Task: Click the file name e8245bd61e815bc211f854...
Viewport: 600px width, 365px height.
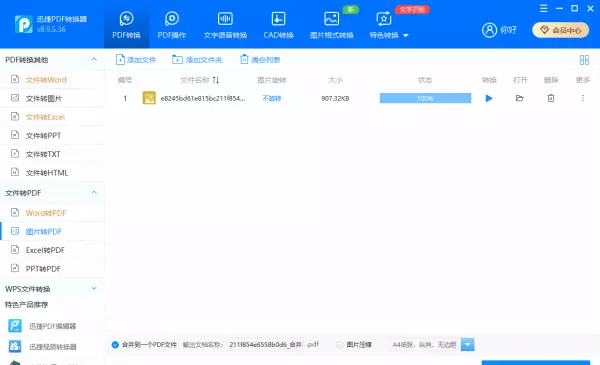Action: click(203, 98)
